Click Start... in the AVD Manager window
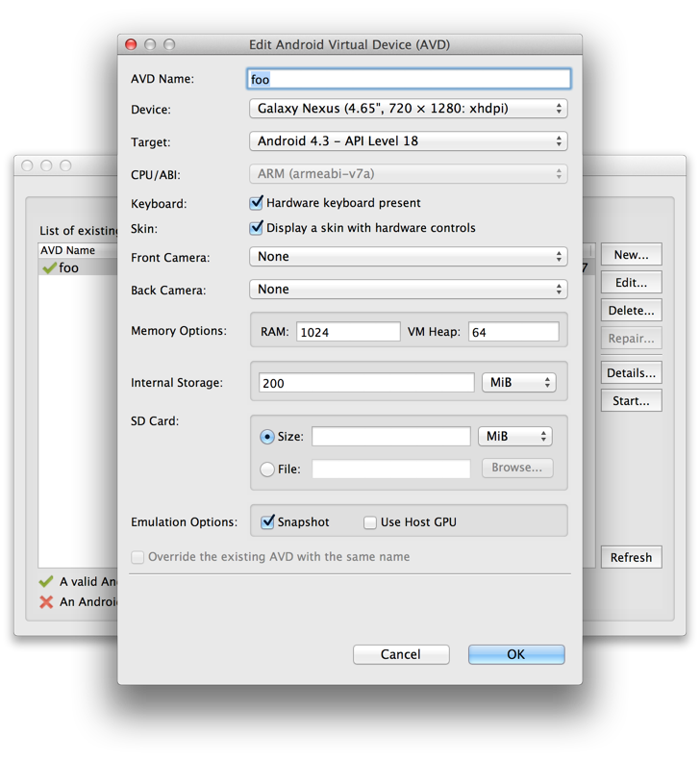This screenshot has width=700, height=761. (631, 401)
